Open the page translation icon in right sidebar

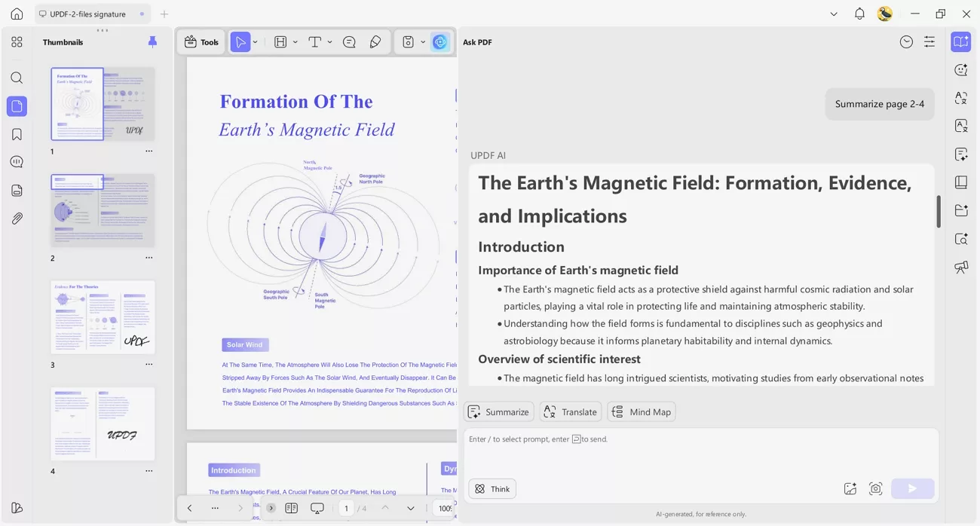(960, 126)
